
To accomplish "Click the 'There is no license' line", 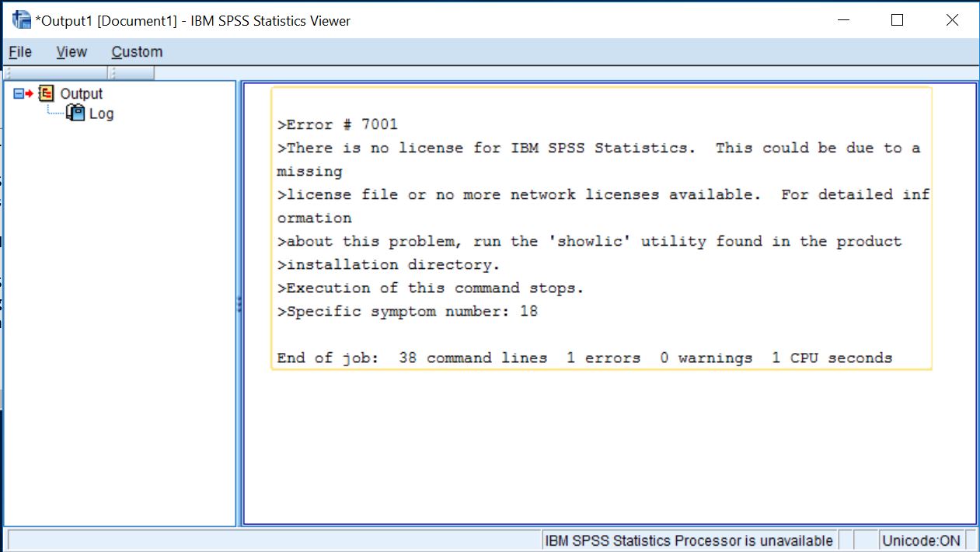I will pos(598,148).
